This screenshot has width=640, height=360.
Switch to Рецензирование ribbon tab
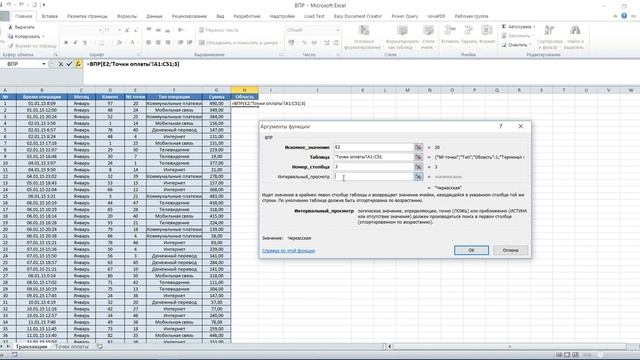[189, 16]
